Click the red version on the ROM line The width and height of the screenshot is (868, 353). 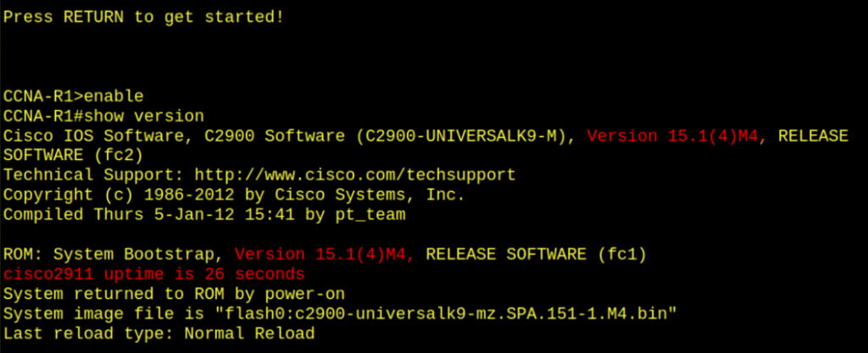point(325,255)
